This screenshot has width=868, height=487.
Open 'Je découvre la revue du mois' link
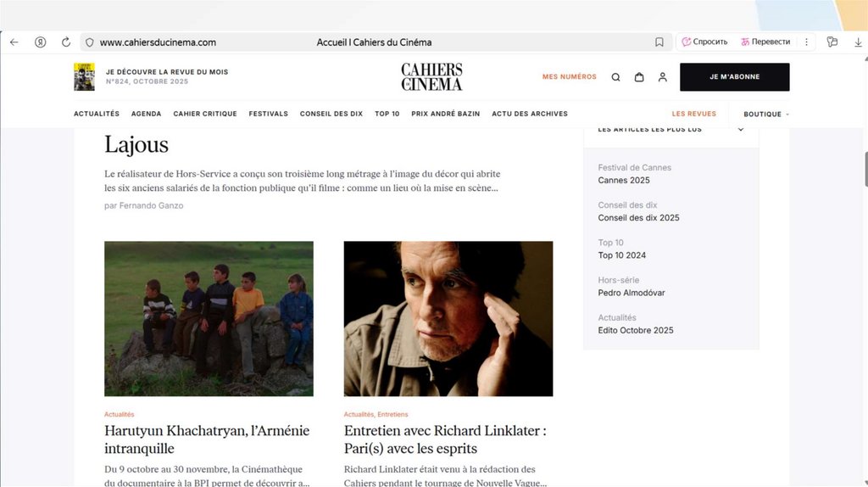pyautogui.click(x=167, y=72)
